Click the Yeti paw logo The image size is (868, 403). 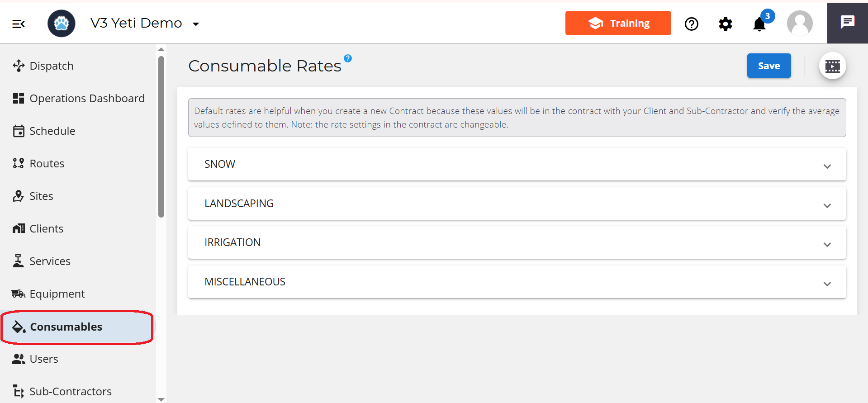[x=62, y=23]
